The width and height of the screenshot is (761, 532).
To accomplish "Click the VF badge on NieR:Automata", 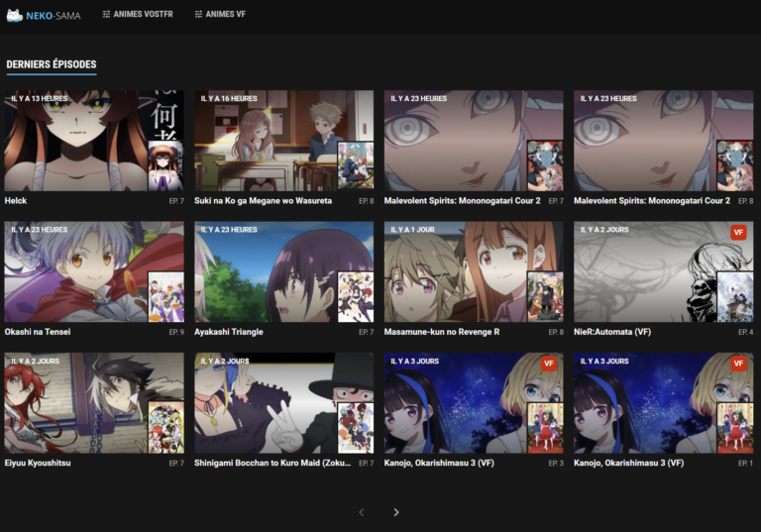I will (x=738, y=232).
